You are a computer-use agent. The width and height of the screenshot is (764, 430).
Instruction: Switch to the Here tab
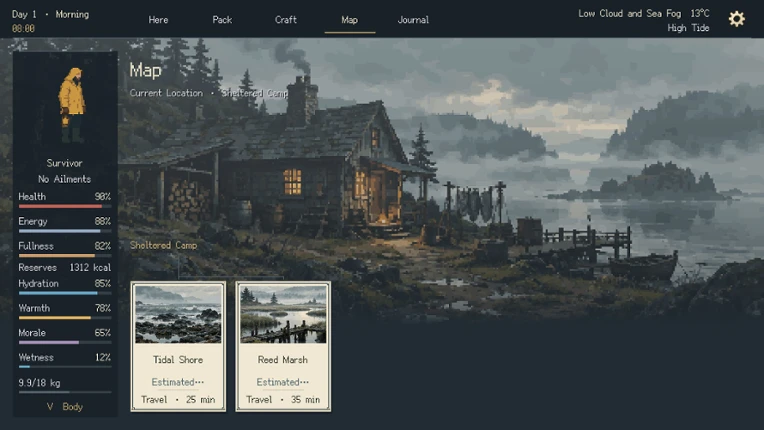(x=158, y=20)
